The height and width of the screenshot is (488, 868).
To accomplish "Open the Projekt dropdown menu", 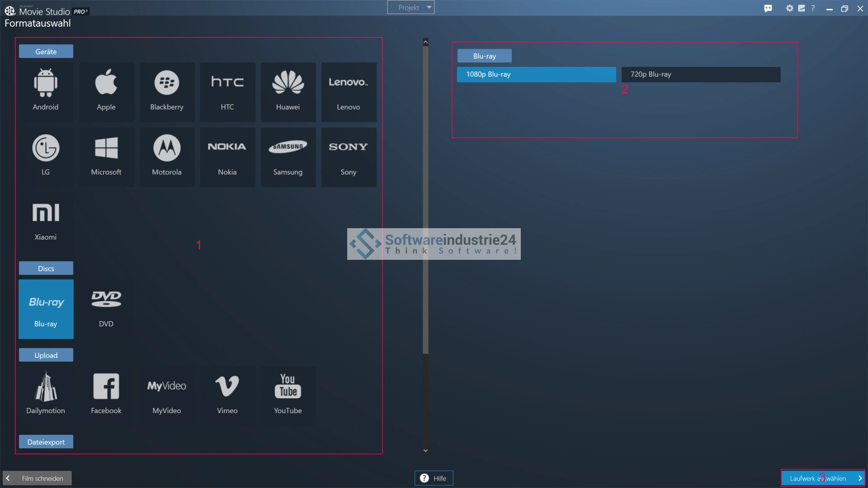I will (410, 7).
